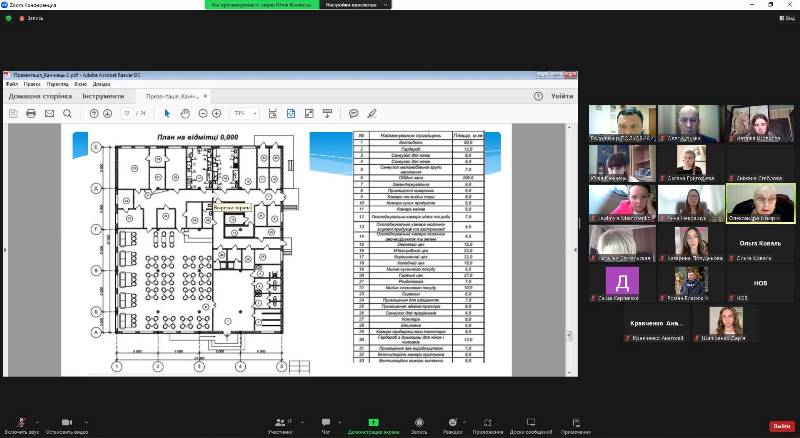This screenshot has height=438, width=800.
Task: Open the zoom percentage dropdown in Acrobat
Action: click(x=243, y=114)
